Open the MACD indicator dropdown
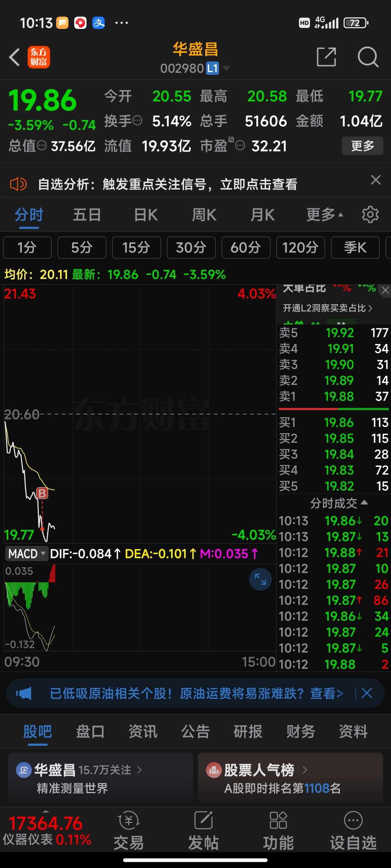Image resolution: width=391 pixels, height=868 pixels. coord(27,554)
